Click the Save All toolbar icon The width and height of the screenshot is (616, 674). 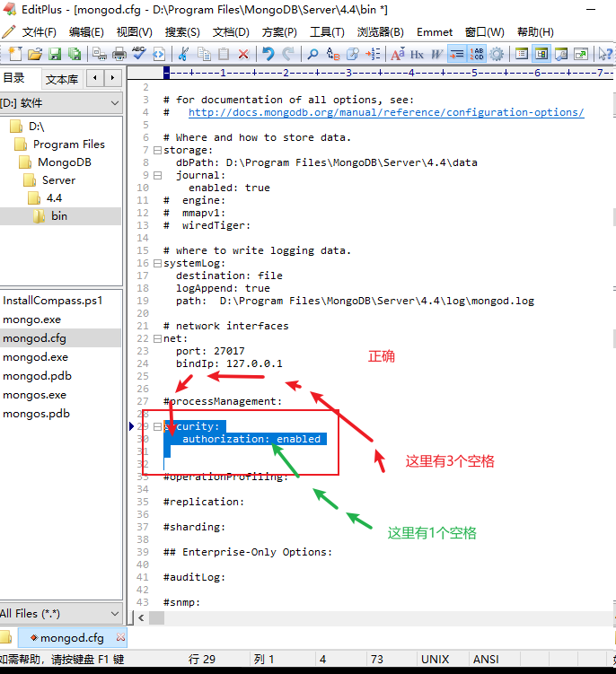click(x=75, y=54)
